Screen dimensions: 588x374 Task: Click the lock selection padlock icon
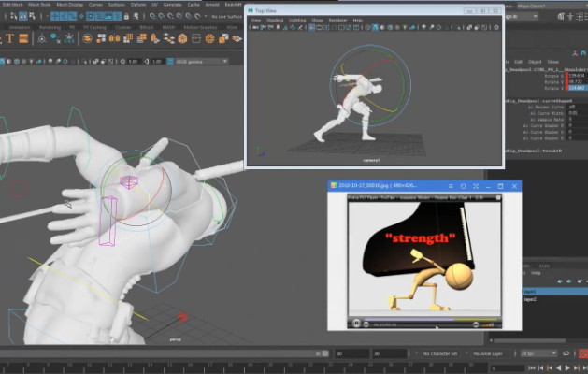point(126,16)
